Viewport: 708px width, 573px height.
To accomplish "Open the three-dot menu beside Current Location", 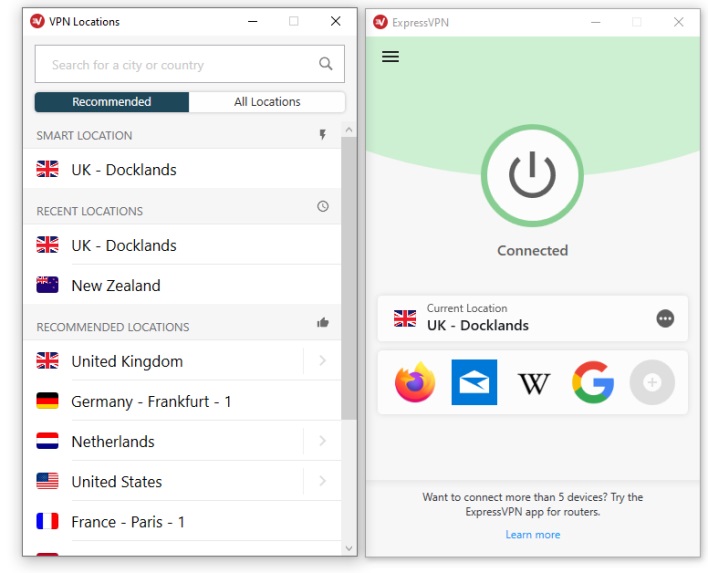I will tap(665, 318).
